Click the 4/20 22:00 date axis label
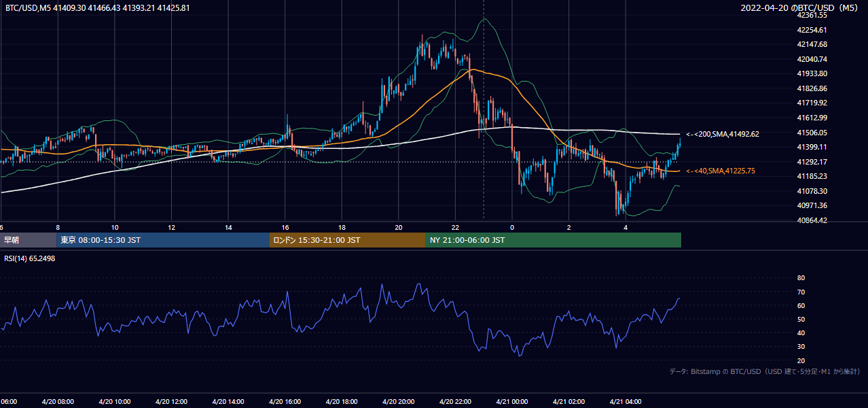 pos(456,402)
